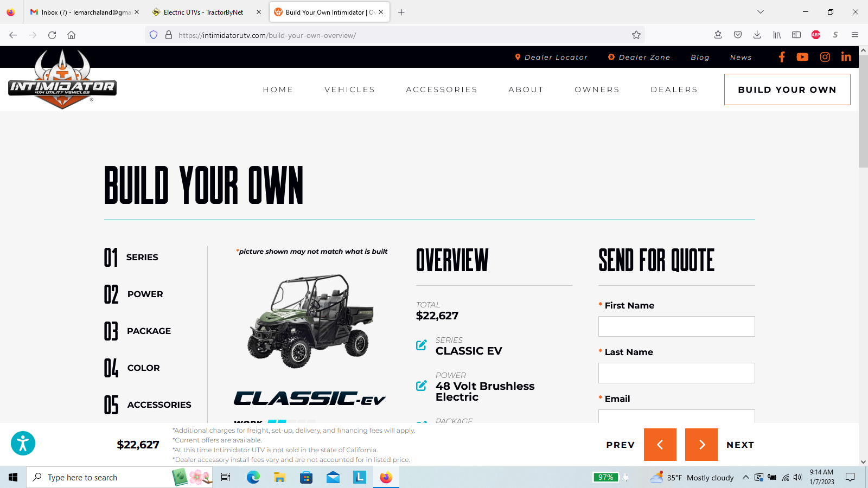This screenshot has height=488, width=868.
Task: Click the BUILD YOUR OWN button
Action: pos(787,89)
